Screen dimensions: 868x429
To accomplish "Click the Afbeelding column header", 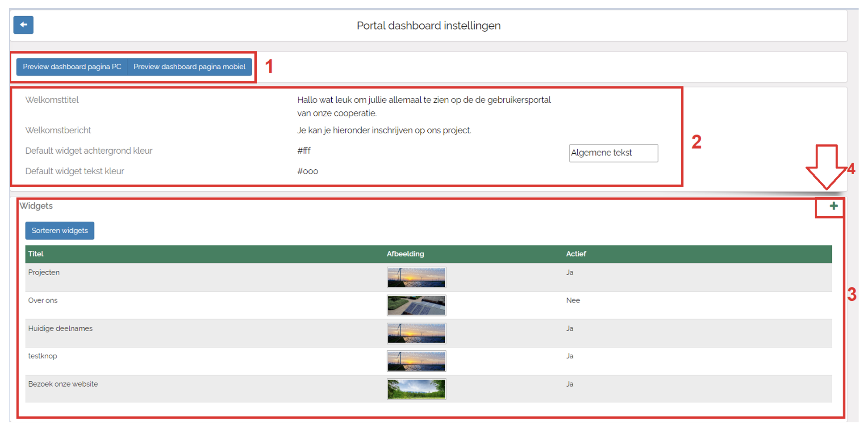I will pyautogui.click(x=405, y=254).
